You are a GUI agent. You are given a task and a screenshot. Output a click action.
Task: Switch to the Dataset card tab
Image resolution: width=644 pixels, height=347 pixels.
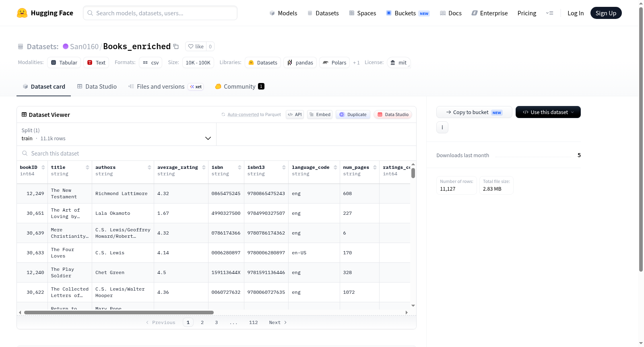[44, 86]
